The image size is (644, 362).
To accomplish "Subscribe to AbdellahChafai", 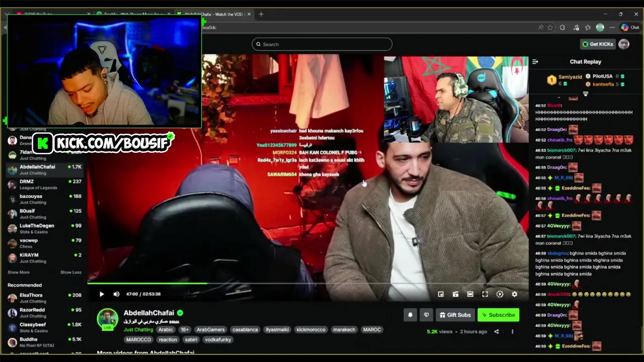I will [x=498, y=315].
